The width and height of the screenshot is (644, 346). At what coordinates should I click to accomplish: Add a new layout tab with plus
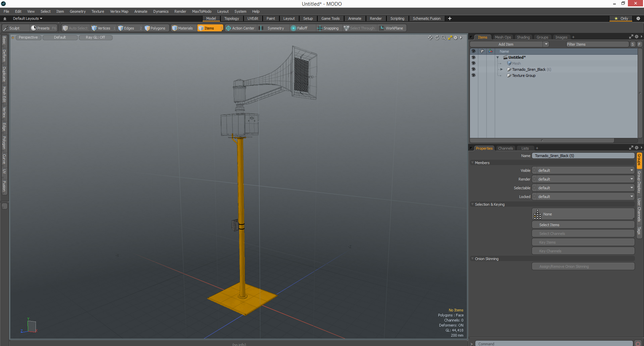pyautogui.click(x=450, y=18)
